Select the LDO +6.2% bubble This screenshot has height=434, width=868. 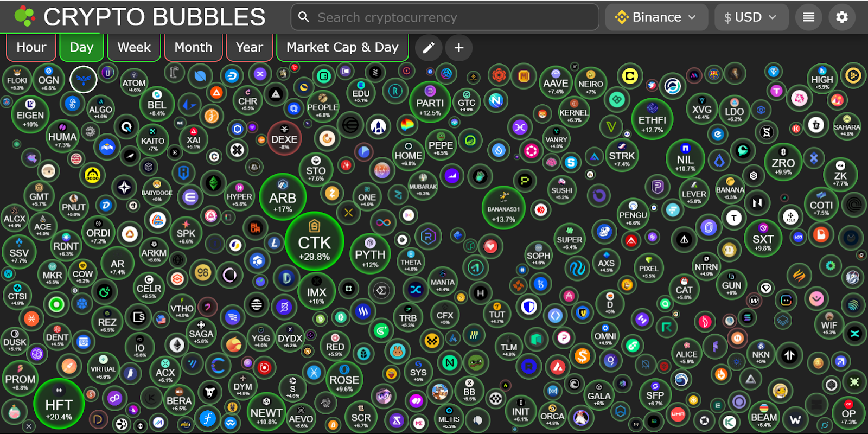[x=734, y=111]
